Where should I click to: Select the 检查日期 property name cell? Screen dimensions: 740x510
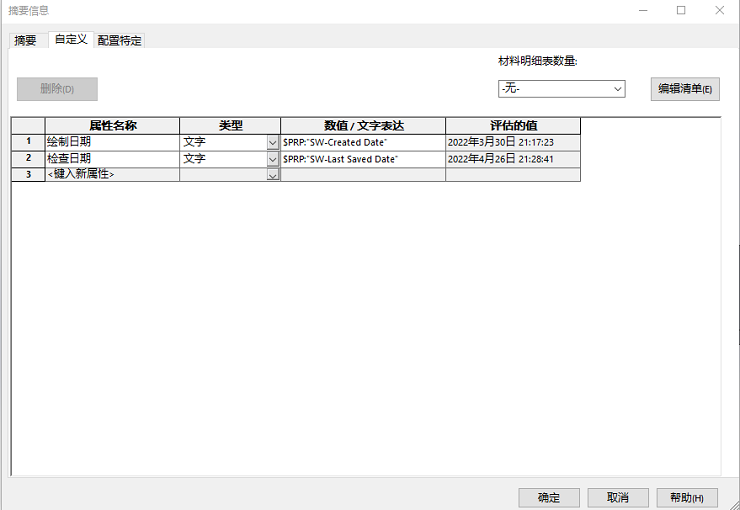point(112,159)
